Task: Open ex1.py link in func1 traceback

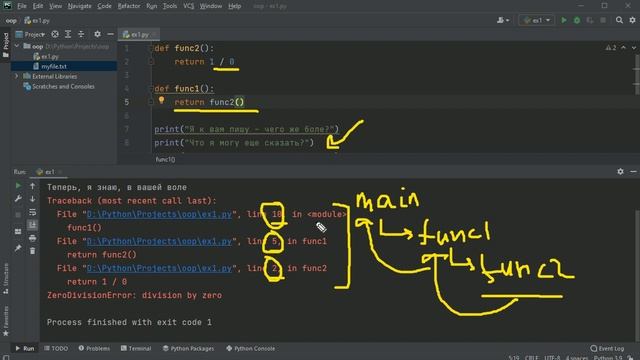Action: [x=159, y=241]
